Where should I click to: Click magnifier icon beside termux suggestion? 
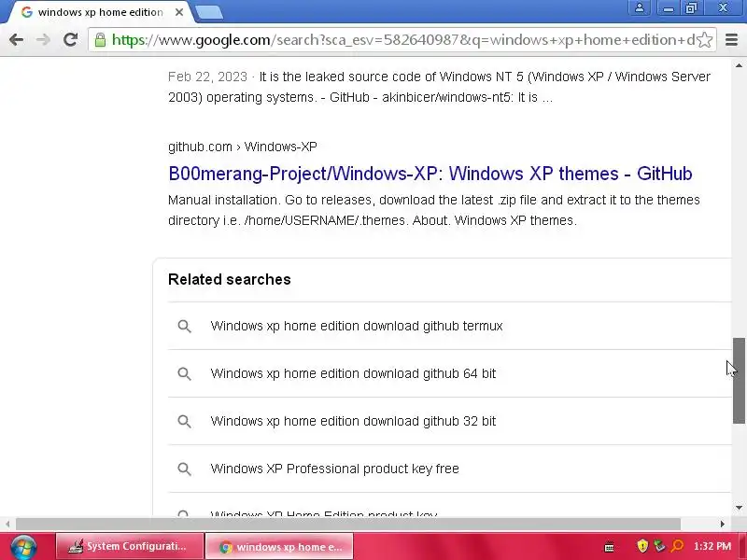[184, 326]
